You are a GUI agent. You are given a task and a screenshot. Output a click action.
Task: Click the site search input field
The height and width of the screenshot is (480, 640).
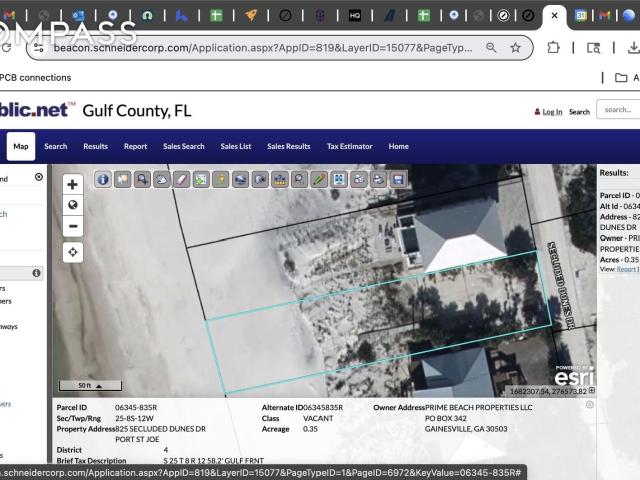(620, 110)
